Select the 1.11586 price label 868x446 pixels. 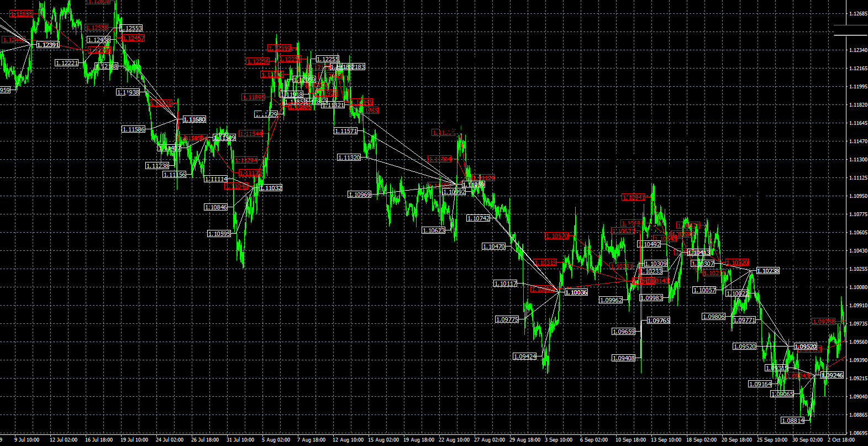point(134,129)
